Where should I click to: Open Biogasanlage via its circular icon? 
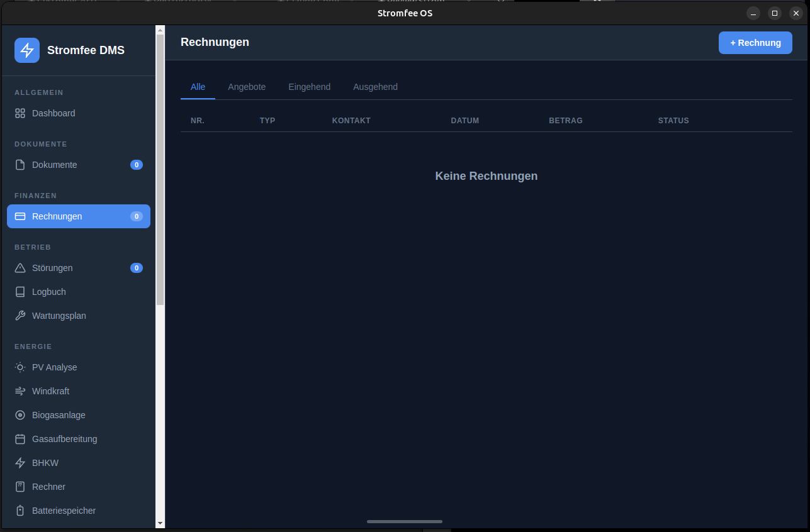coord(20,415)
